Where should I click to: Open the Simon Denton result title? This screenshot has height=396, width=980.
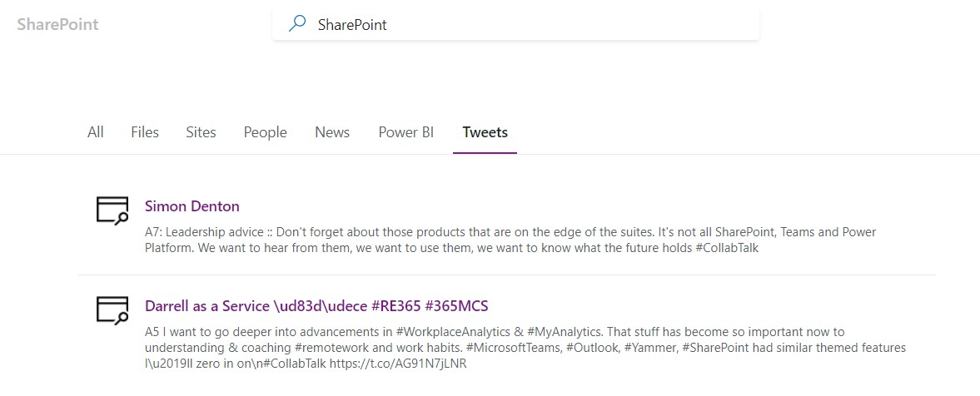pos(192,206)
